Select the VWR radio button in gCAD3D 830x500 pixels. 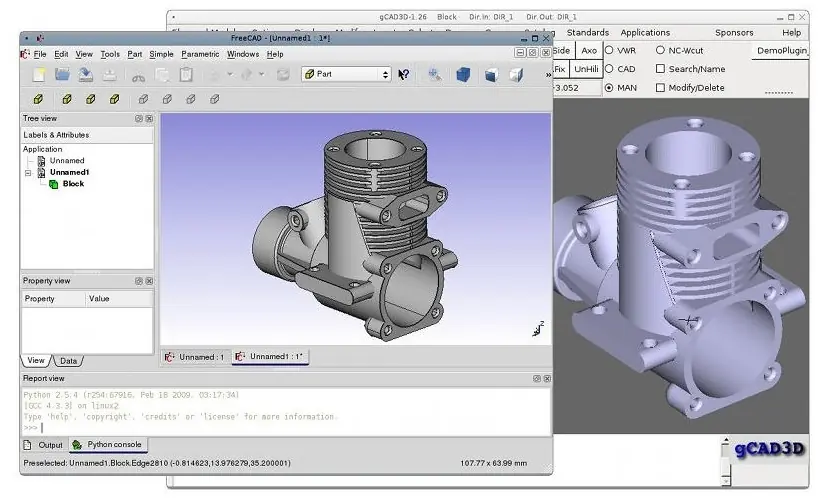(609, 50)
